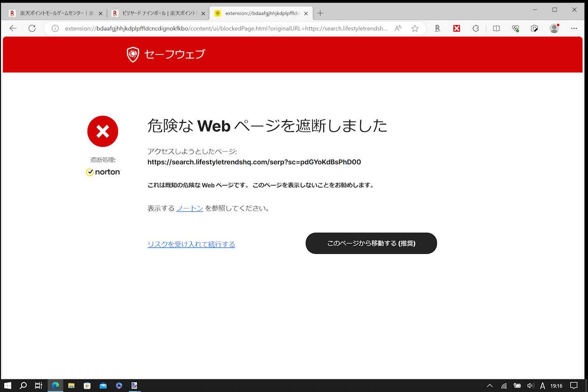The height and width of the screenshot is (392, 588).
Task: Open the notification center
Action: coord(574,385)
